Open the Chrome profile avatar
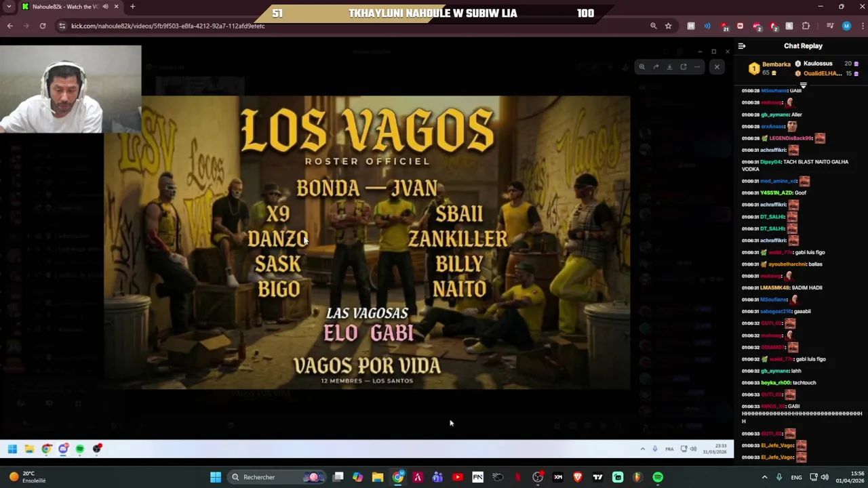 pyautogui.click(x=846, y=26)
